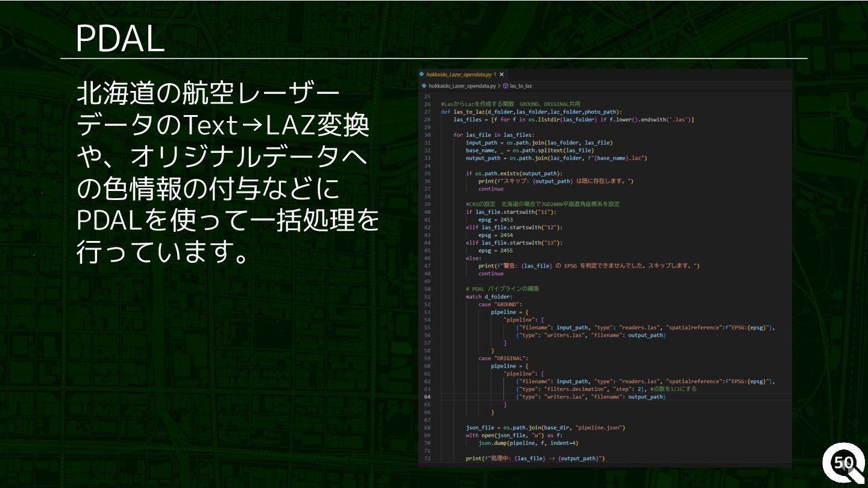Click the 'elif las_file.startswith("12"):' line
868x488 pixels.
pos(514,228)
